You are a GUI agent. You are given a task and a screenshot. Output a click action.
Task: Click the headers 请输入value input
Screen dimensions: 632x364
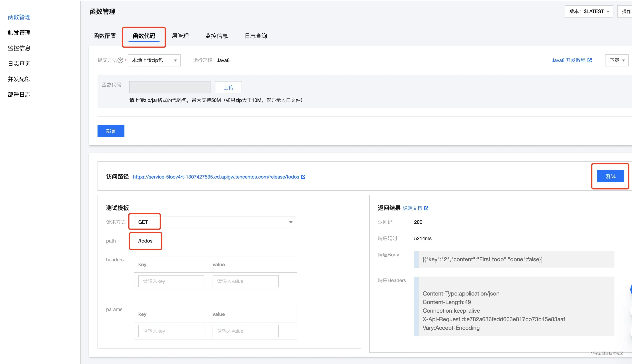[x=245, y=281]
